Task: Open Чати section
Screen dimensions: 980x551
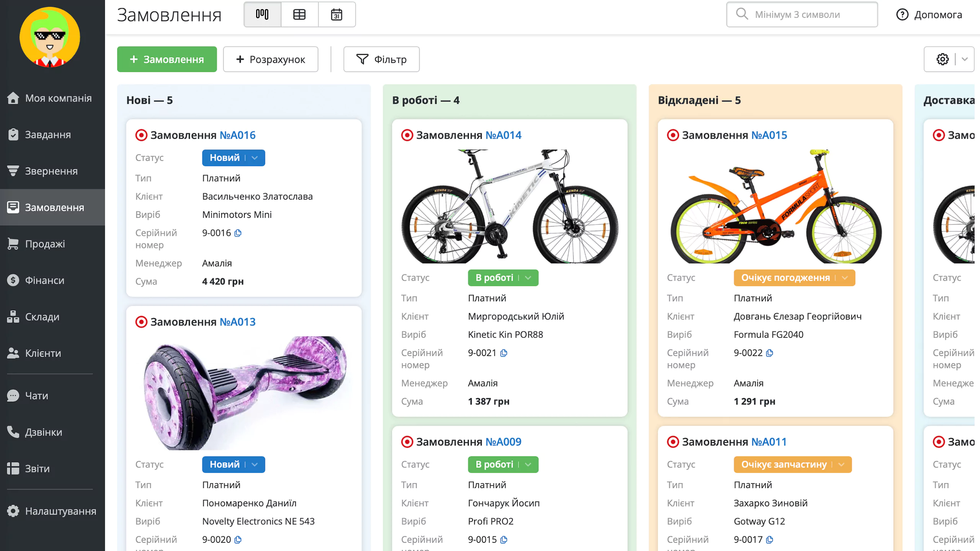Action: click(x=52, y=396)
